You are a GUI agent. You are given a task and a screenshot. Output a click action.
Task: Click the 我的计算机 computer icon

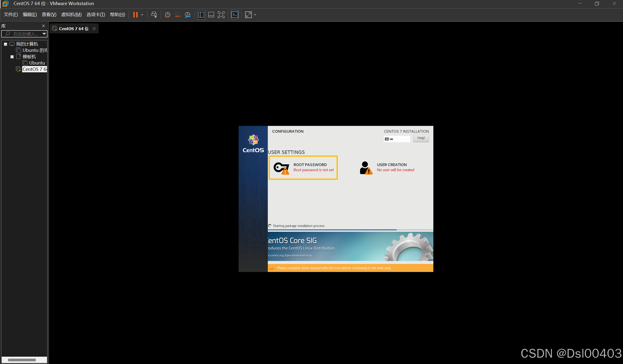[12, 44]
